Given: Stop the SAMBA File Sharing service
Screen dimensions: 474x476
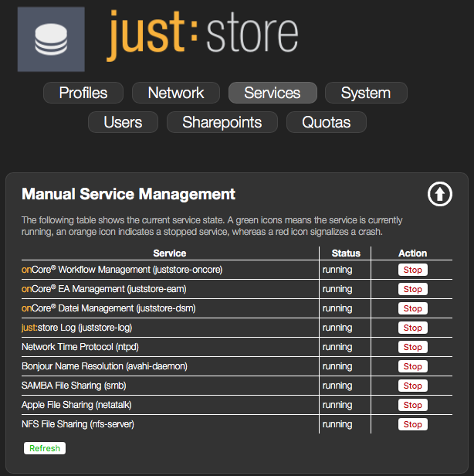Looking at the screenshot, I should tap(413, 386).
